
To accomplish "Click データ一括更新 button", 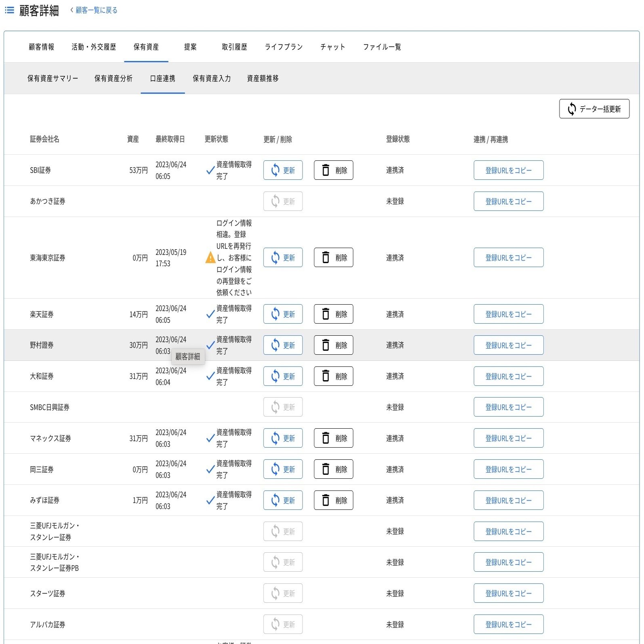I will pyautogui.click(x=594, y=109).
